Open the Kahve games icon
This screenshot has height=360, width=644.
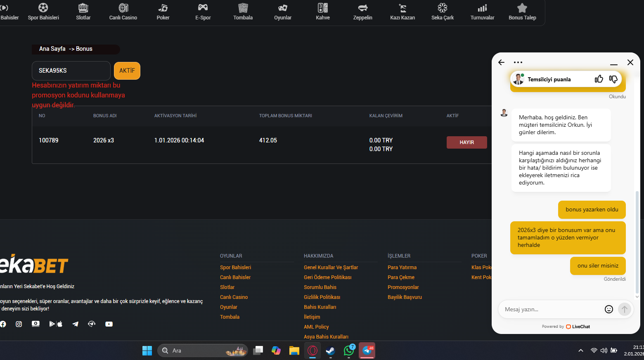point(323,8)
